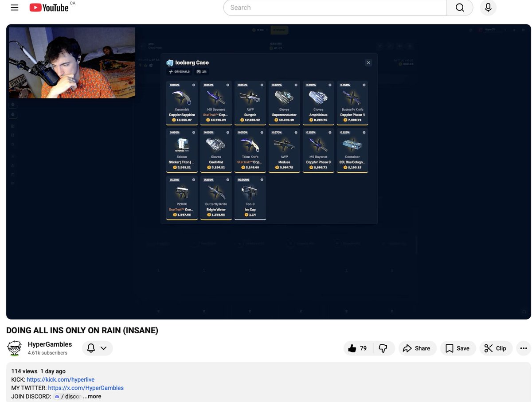
Task: Select the ESL One Cologne Container card
Action: pyautogui.click(x=352, y=150)
